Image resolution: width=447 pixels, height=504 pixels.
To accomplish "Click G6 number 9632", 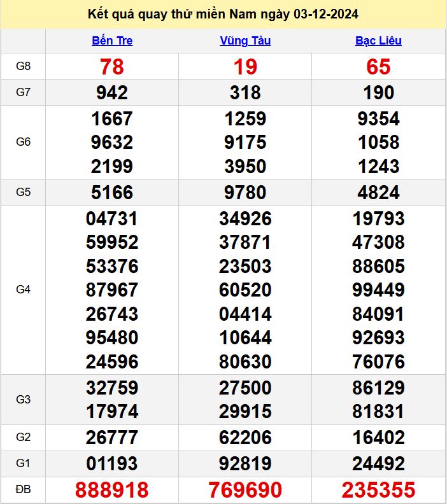I will coord(112,143).
